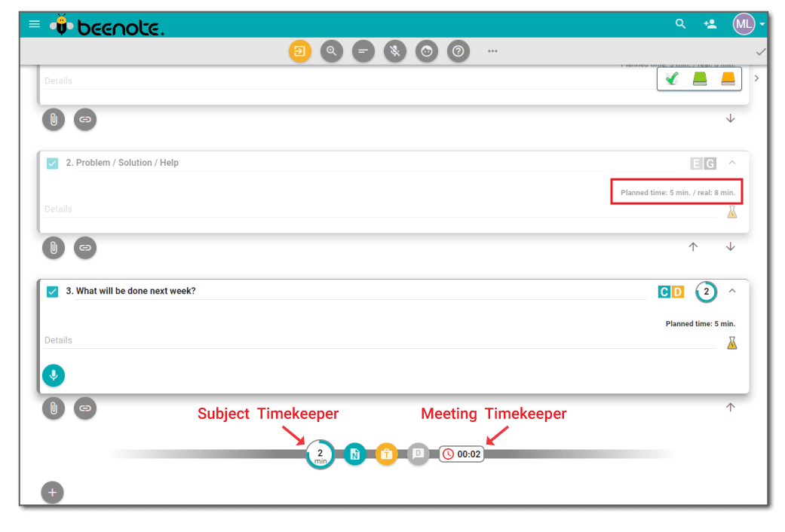The height and width of the screenshot is (532, 785).
Task: Open the three-dots more options menu
Action: (492, 51)
